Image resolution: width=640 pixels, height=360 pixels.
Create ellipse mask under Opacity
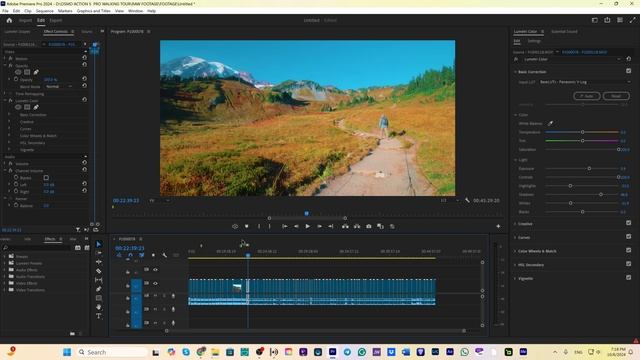click(x=18, y=72)
